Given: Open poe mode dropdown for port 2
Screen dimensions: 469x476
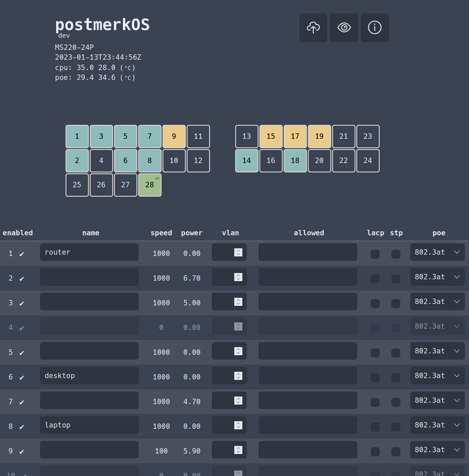Looking at the screenshot, I should 438,277.
